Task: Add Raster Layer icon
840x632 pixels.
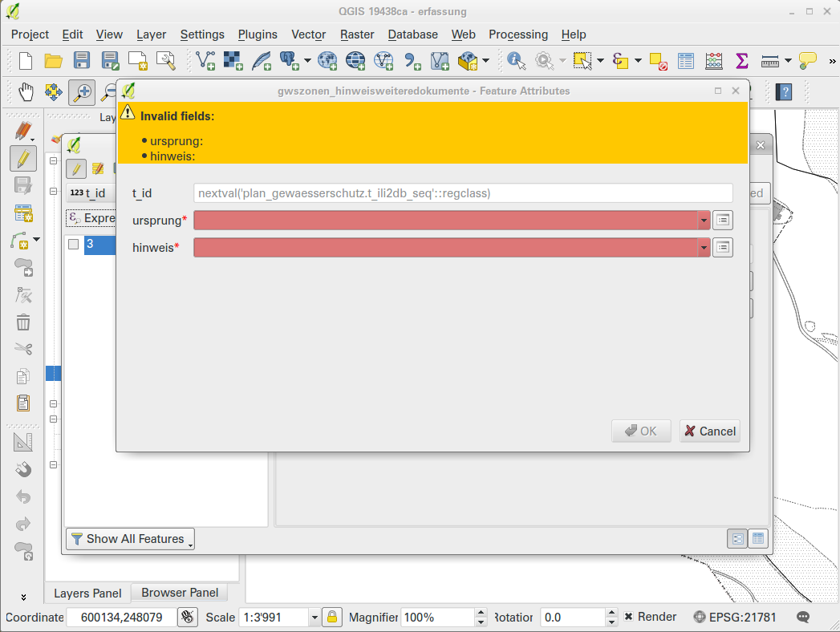Action: coord(233,60)
